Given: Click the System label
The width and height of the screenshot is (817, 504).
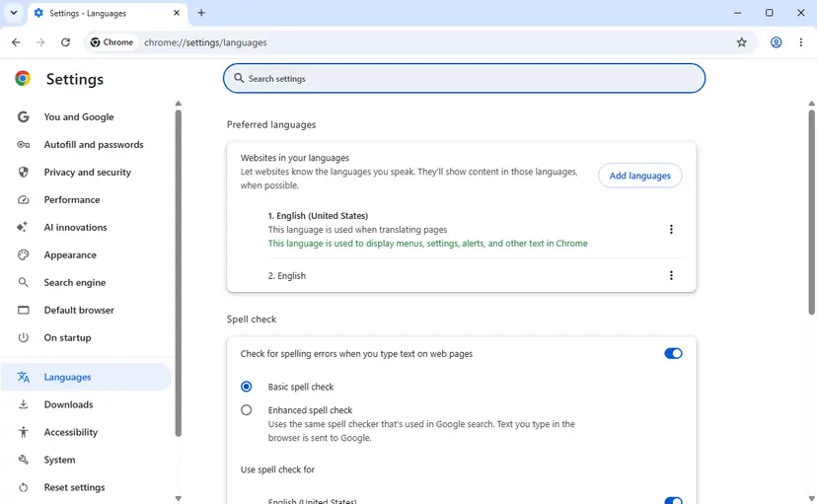Looking at the screenshot, I should coord(59,460).
